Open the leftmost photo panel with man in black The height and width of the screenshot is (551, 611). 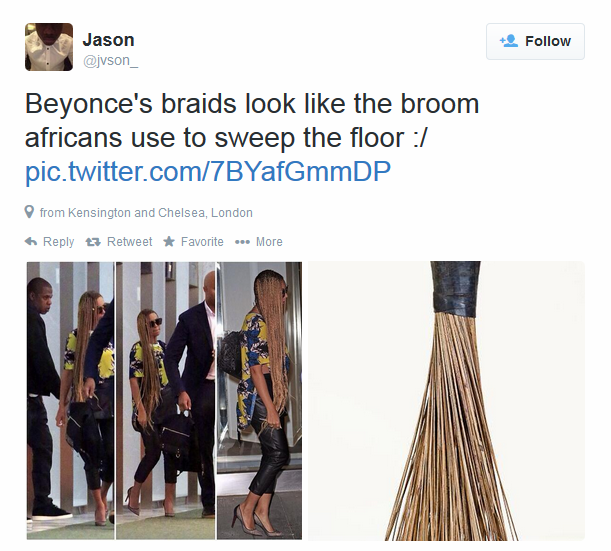click(x=71, y=401)
